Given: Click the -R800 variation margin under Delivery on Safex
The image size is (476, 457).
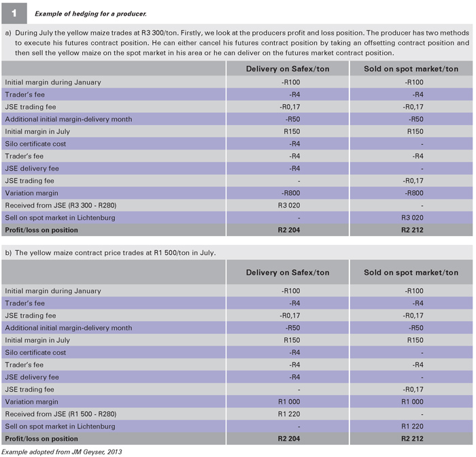Looking at the screenshot, I should [290, 193].
